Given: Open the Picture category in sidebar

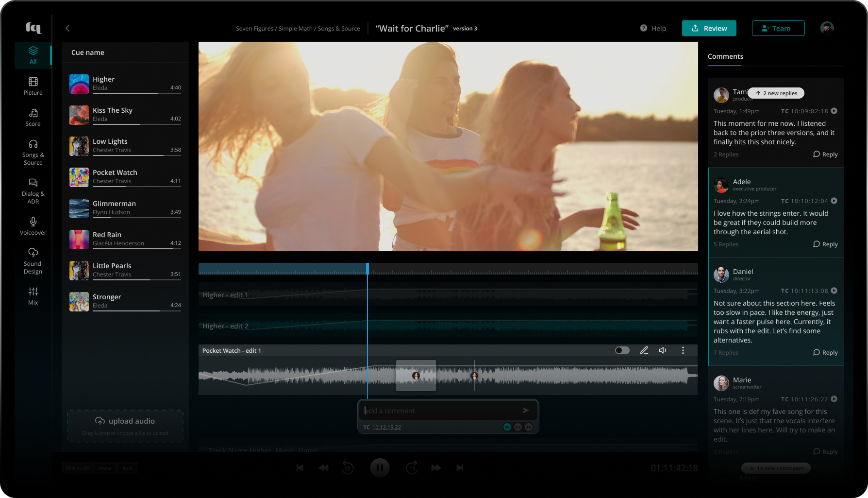Looking at the screenshot, I should click(33, 86).
